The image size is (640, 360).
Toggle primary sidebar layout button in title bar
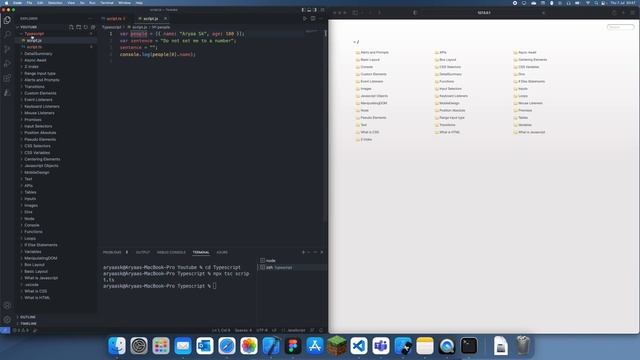303,10
